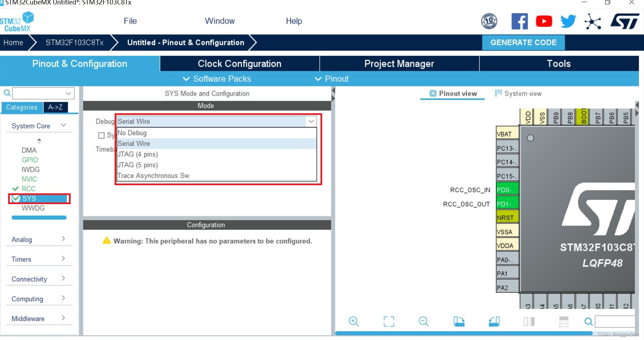Image resolution: width=644 pixels, height=340 pixels.
Task: Switch to Tools tab
Action: coord(559,64)
